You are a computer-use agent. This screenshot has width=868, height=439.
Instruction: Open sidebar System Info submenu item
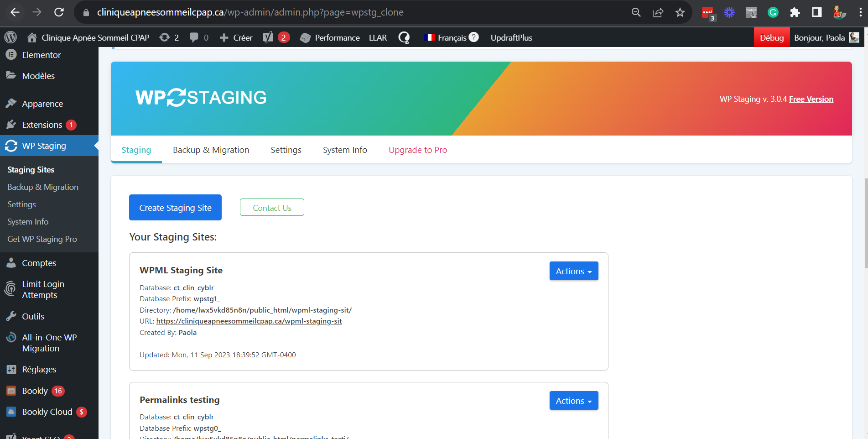click(28, 221)
